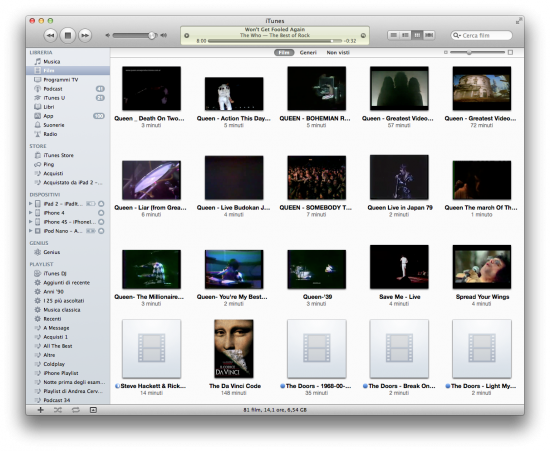Viewport: 550px width, 451px height.
Task: Stop the playing song
Action: (x=68, y=35)
